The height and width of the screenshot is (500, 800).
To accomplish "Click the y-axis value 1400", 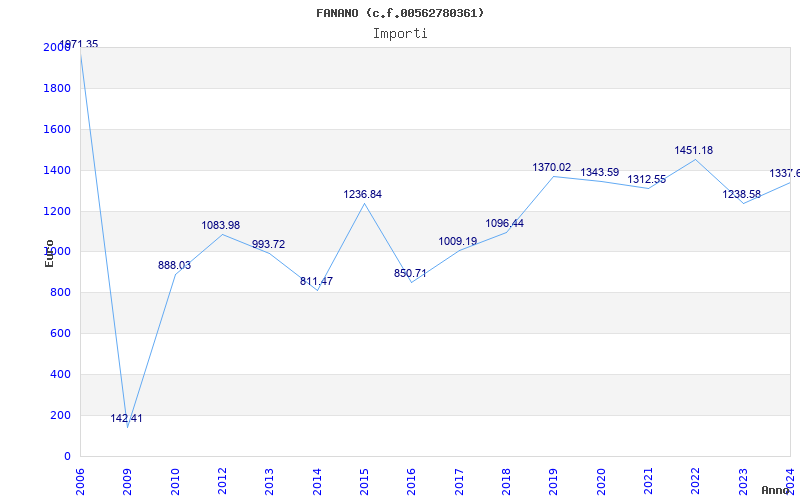I will click(57, 170).
